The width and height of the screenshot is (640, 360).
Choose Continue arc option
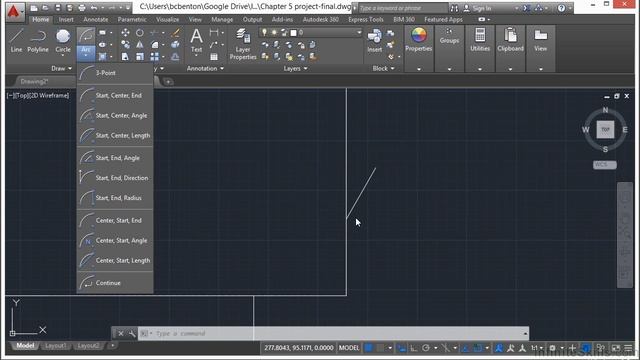click(115, 283)
